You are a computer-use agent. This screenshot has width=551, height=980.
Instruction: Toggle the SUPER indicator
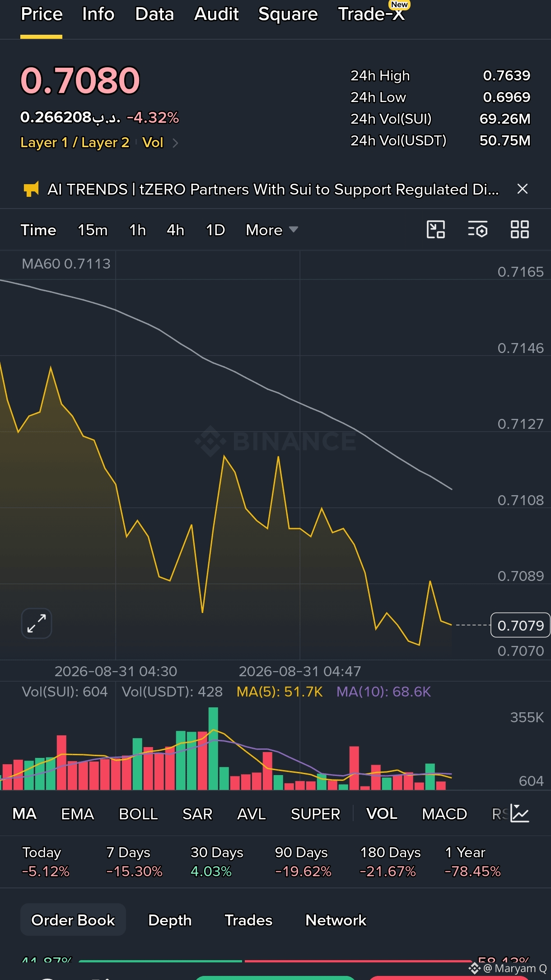[x=315, y=814]
